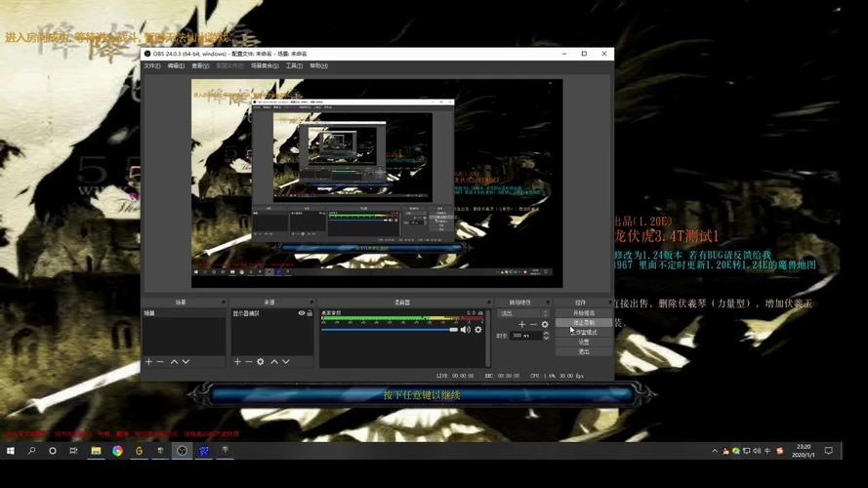Toggle the 中 input method indicator
The height and width of the screenshot is (488, 868).
click(767, 451)
